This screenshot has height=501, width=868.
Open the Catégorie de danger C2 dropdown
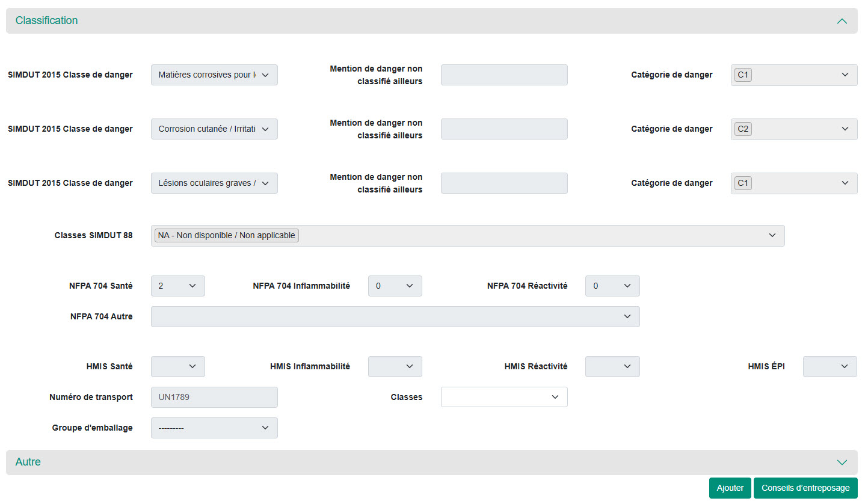793,129
